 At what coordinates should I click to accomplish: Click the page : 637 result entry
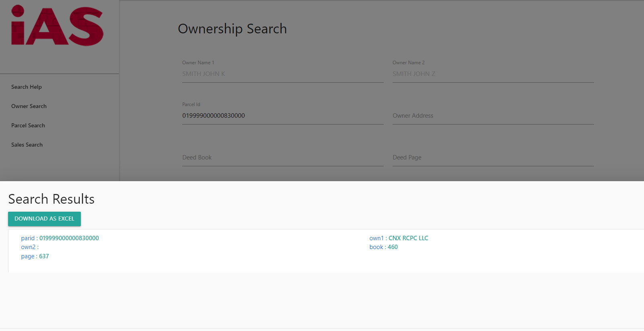[35, 256]
